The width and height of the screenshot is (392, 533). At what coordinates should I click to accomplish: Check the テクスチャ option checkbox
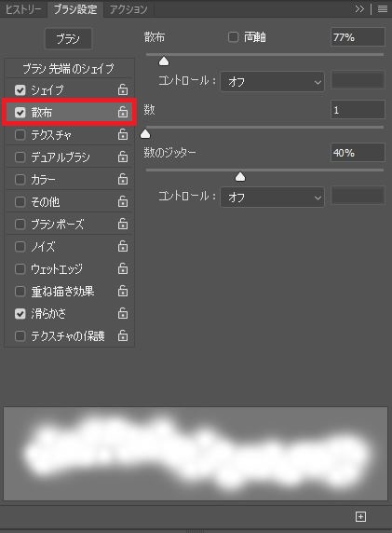click(20, 135)
